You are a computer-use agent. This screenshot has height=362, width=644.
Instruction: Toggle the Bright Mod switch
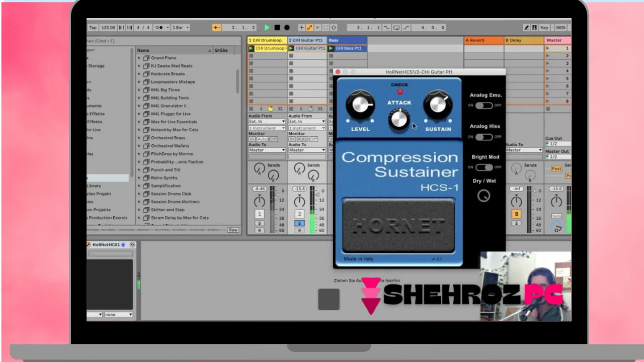(x=484, y=167)
